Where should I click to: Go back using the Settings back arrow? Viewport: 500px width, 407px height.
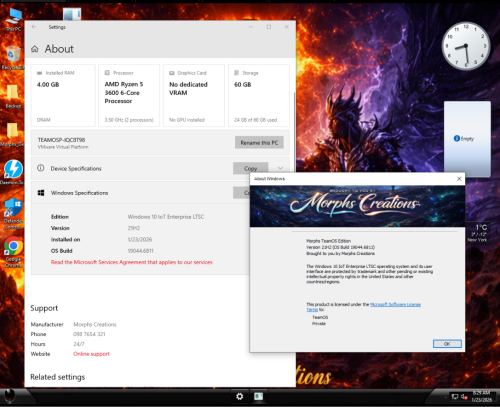coord(34,27)
